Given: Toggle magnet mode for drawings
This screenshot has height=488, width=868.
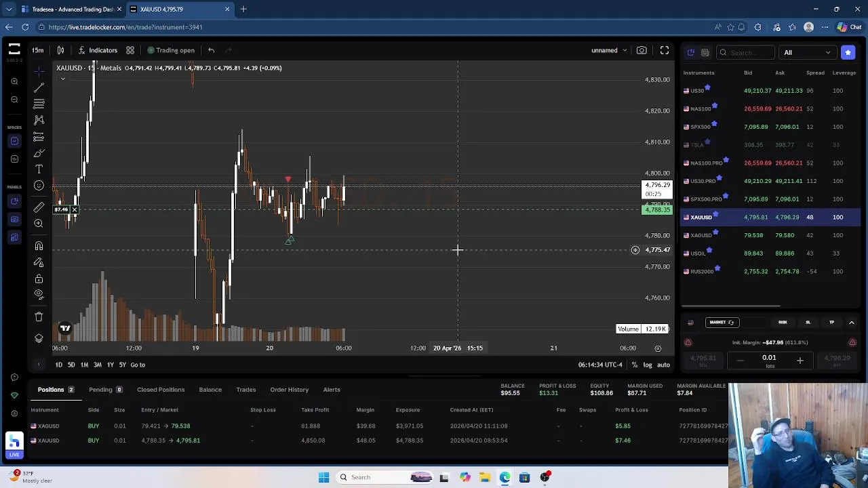Looking at the screenshot, I should 39,246.
